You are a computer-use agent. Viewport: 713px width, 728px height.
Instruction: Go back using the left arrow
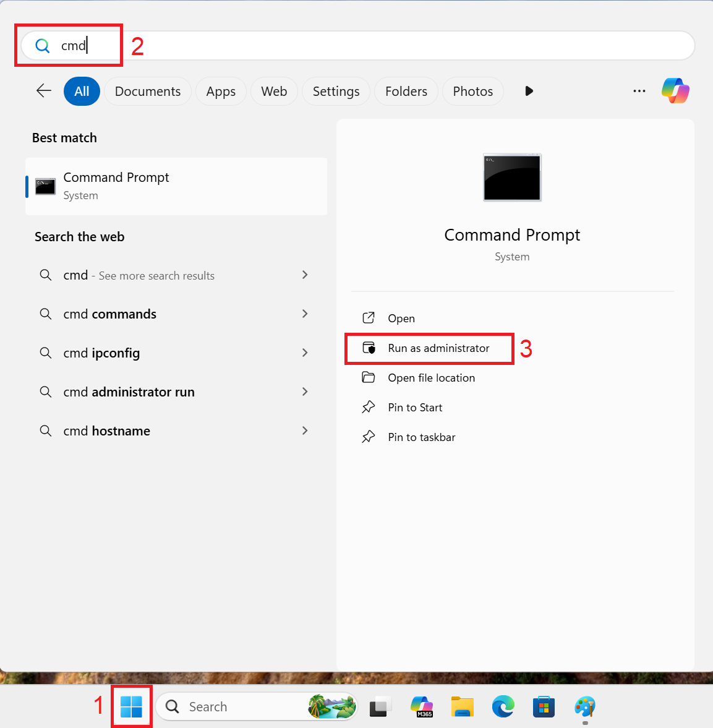(x=44, y=91)
